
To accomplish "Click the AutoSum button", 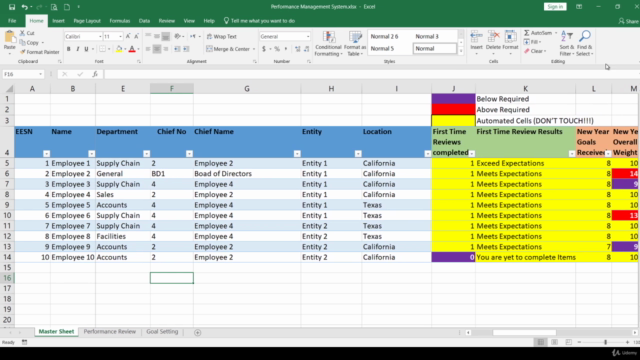I will pos(538,33).
